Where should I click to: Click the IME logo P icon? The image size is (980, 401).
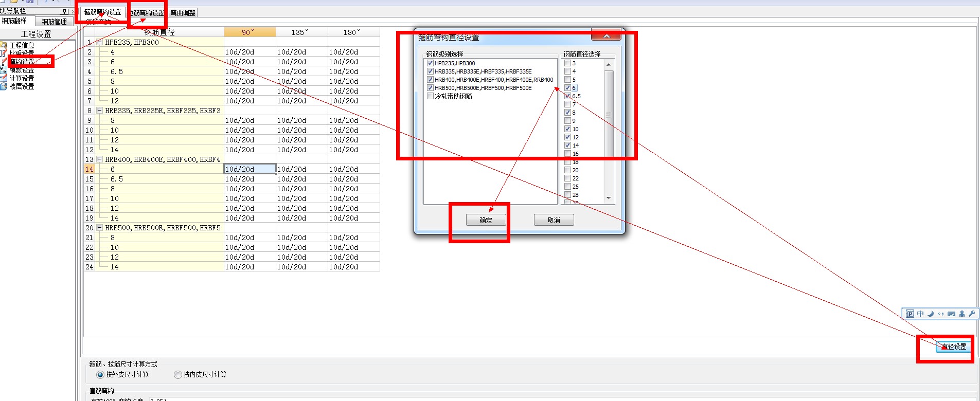tap(910, 314)
